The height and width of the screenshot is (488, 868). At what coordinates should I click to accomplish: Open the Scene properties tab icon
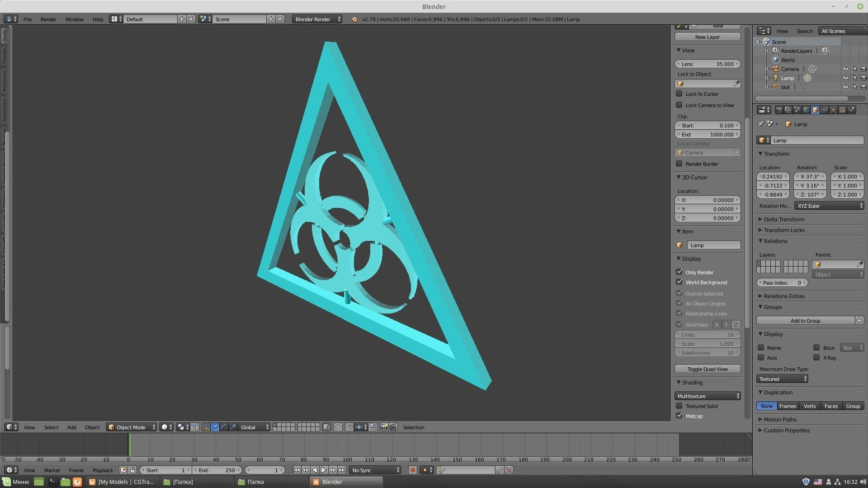point(797,110)
